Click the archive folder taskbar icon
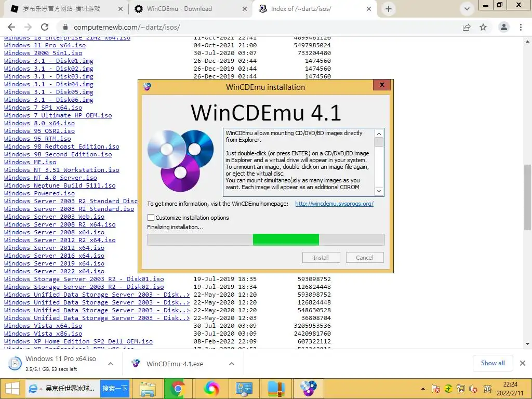This screenshot has height=399, width=532. coord(276,389)
